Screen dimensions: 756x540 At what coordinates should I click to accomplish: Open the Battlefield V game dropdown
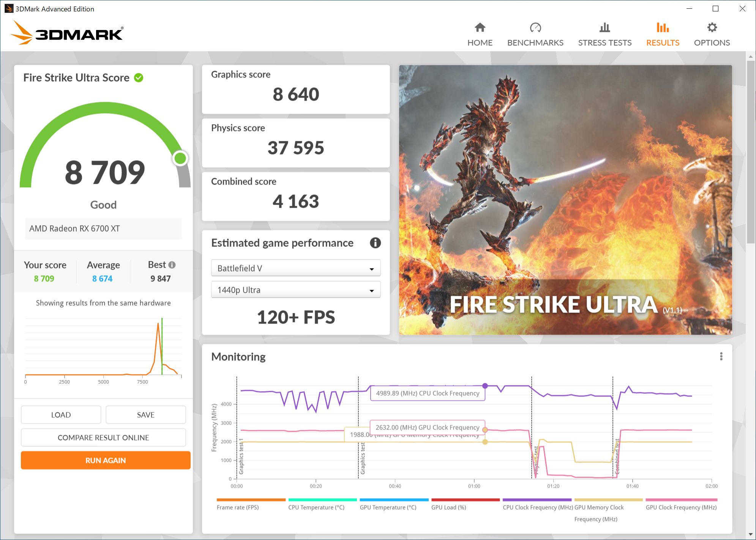tap(296, 268)
